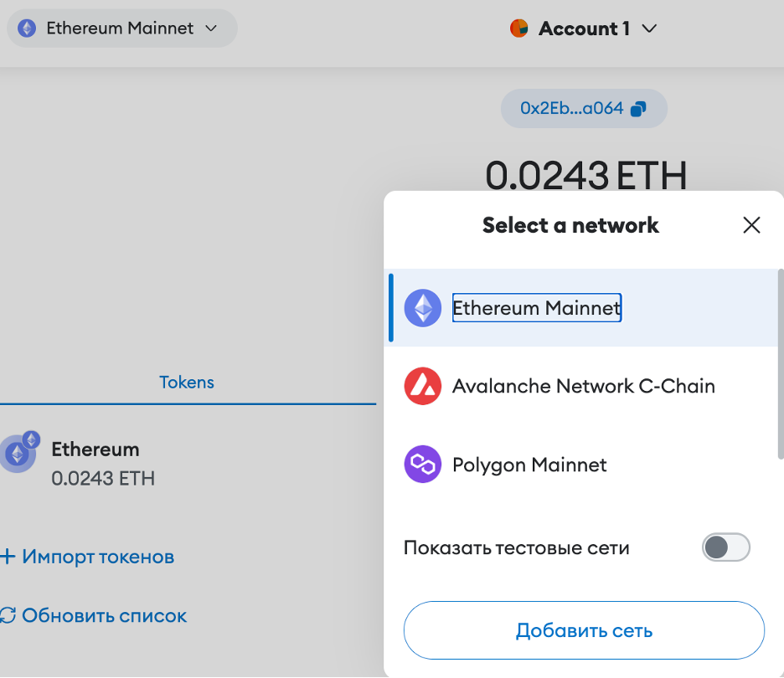Click the Avalanche network logo
784x678 pixels.
pos(423,387)
